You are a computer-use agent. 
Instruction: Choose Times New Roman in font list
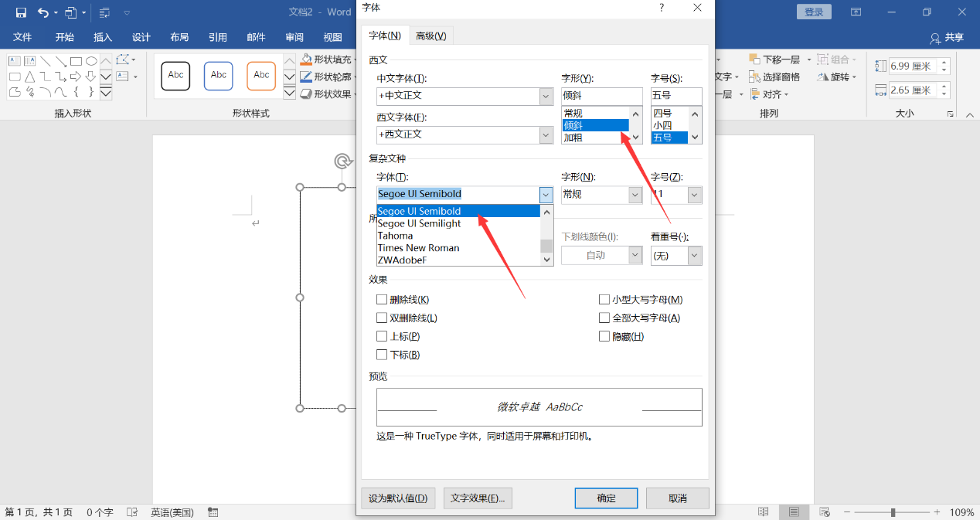[x=459, y=248]
